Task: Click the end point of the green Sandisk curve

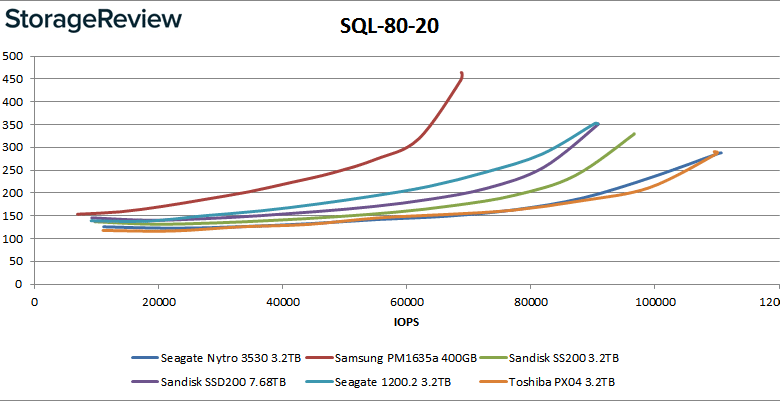Action: [x=634, y=134]
